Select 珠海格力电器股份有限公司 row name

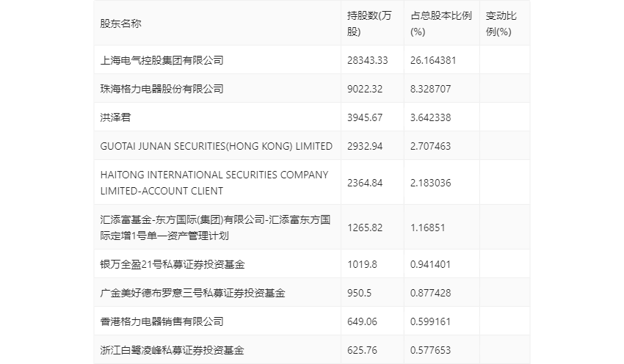coord(162,89)
